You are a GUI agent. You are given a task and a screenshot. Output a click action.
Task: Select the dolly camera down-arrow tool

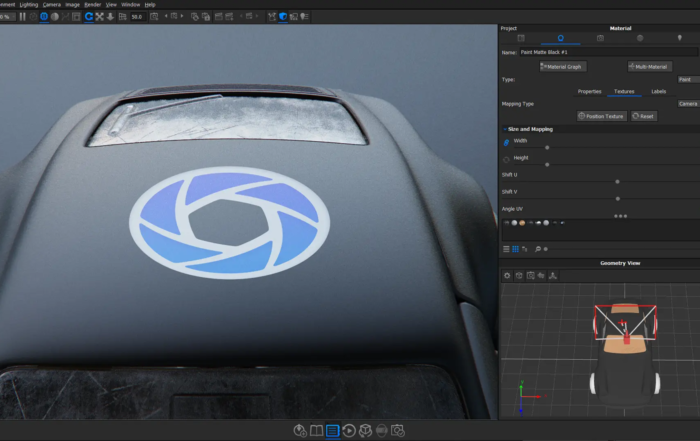pos(110,17)
